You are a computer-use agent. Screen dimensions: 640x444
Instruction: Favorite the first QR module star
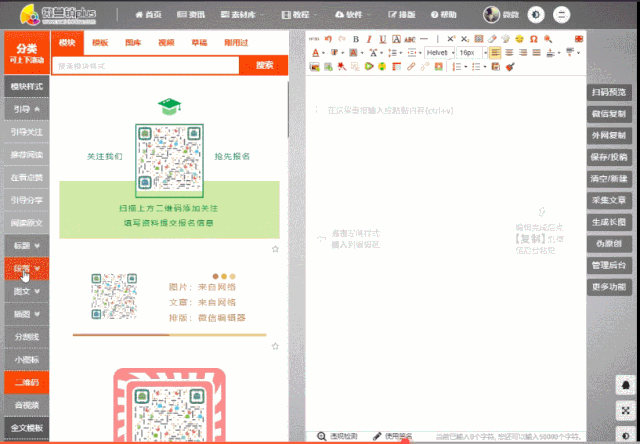pyautogui.click(x=276, y=249)
